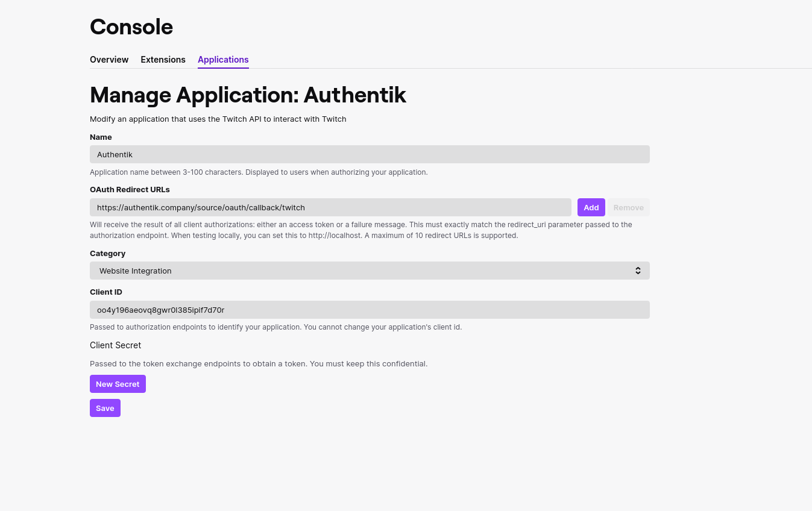Click the Console page title
The height and width of the screenshot is (511, 812).
point(131,27)
